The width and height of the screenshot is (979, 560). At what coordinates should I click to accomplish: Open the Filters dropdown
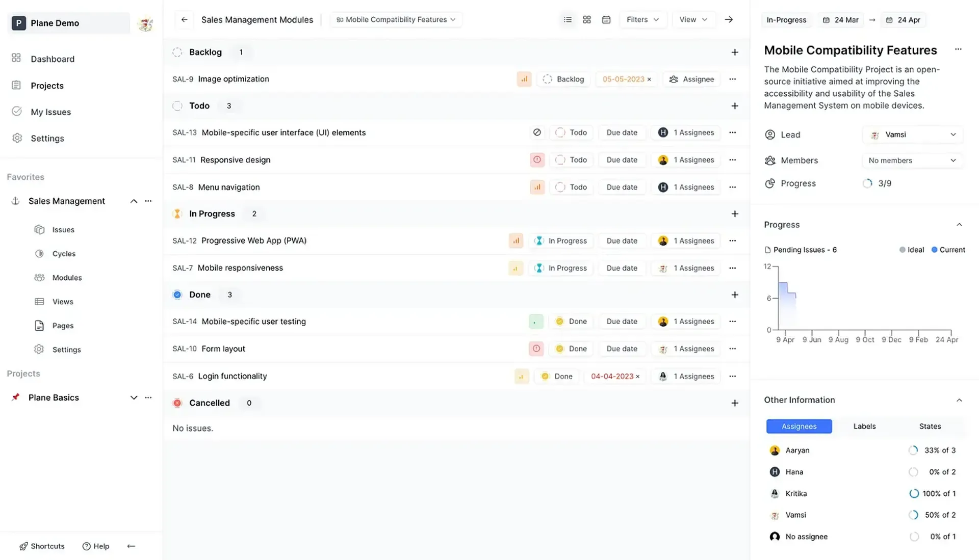(x=642, y=19)
